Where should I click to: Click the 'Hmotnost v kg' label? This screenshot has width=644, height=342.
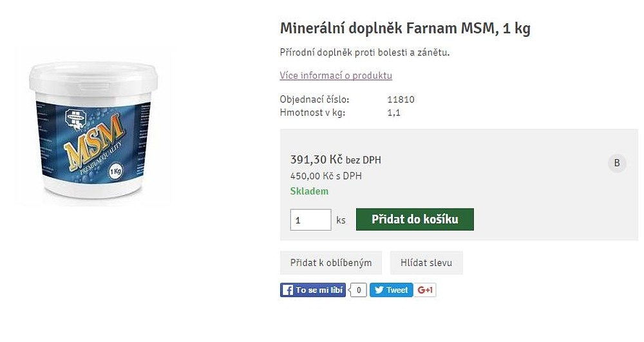[312, 113]
